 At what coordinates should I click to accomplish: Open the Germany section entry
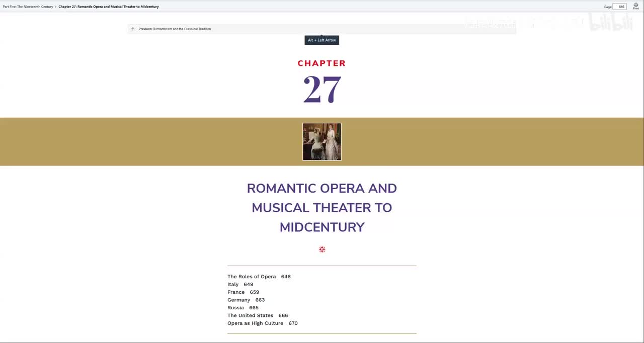click(246, 300)
